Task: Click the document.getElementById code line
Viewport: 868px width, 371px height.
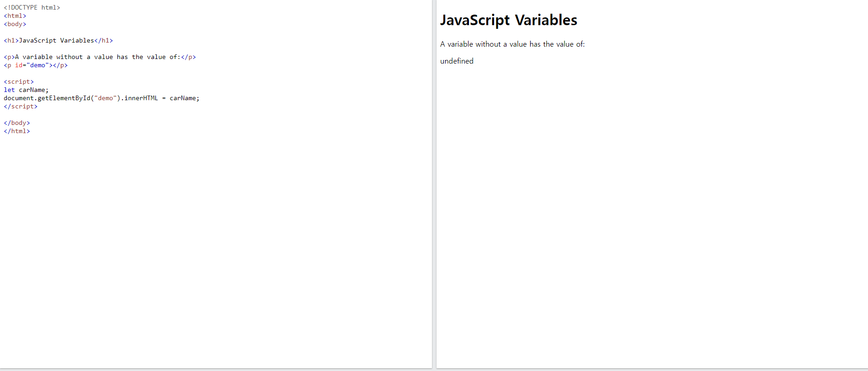Action: pyautogui.click(x=101, y=98)
